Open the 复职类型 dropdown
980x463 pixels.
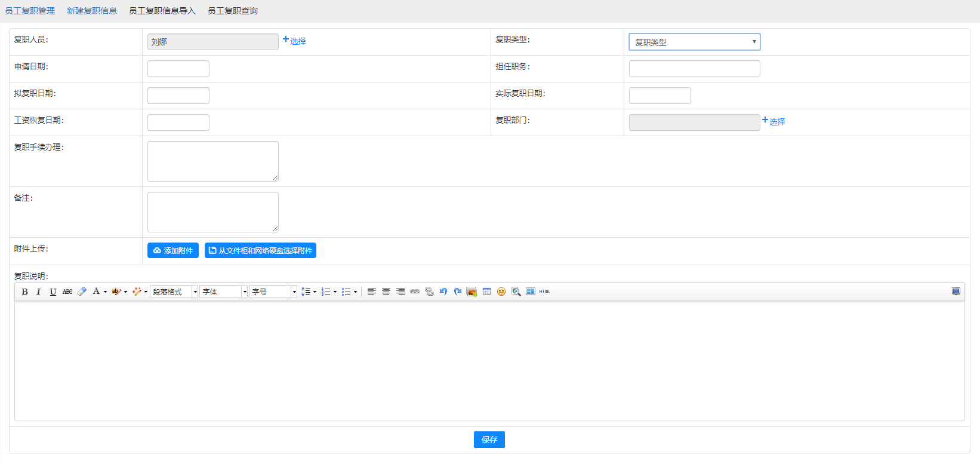tap(694, 42)
